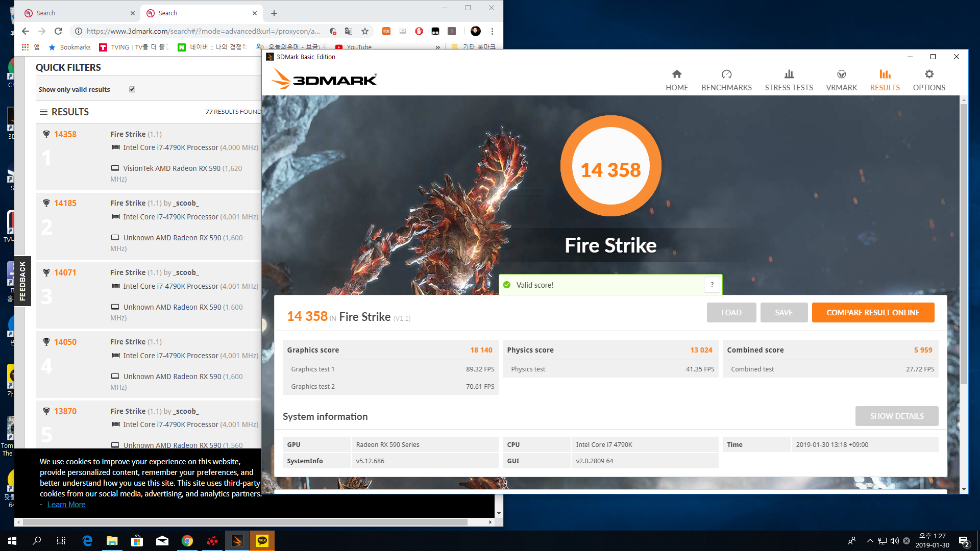Open the Chrome three-dot menu
This screenshot has height=551, width=980.
492,31
